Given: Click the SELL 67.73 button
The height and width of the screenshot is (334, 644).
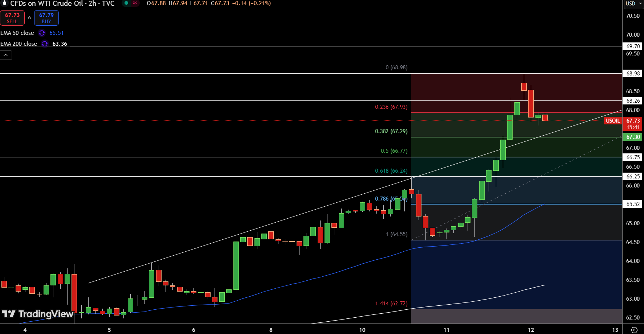Looking at the screenshot, I should pyautogui.click(x=12, y=18).
